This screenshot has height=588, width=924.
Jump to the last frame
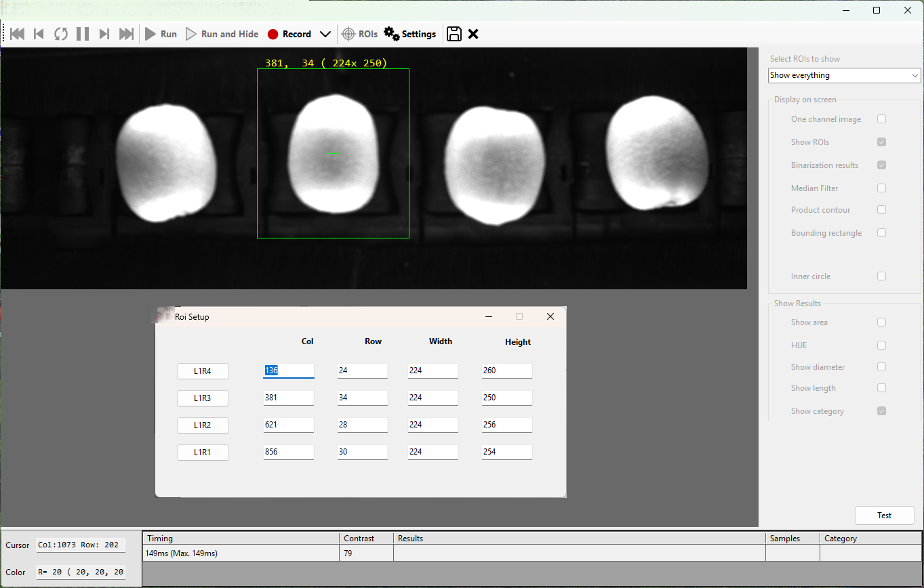(126, 34)
